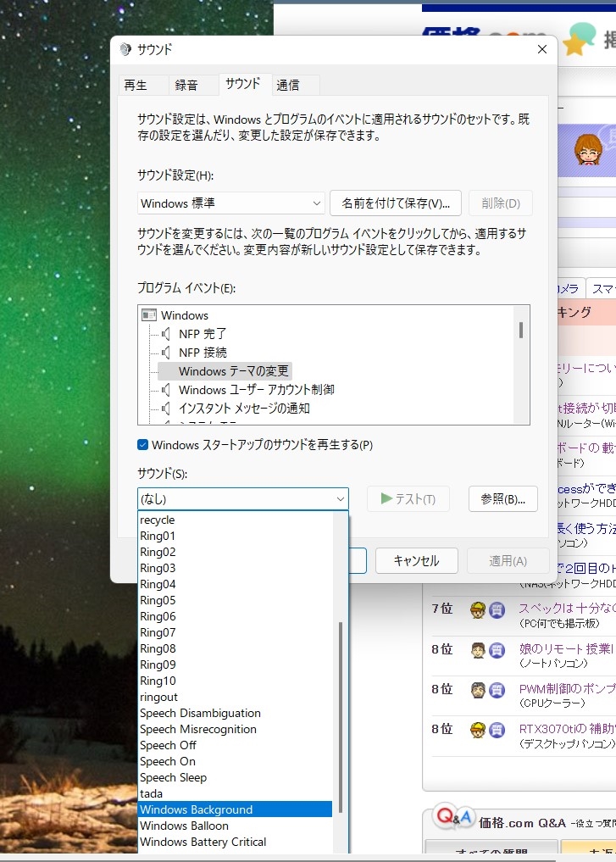
Task: Choose Ring03 from the sound list
Action: click(236, 568)
